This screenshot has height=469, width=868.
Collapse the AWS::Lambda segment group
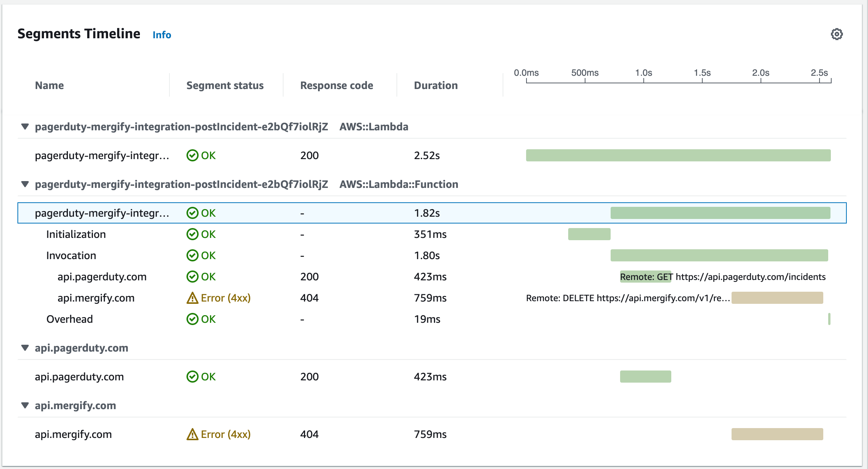25,127
